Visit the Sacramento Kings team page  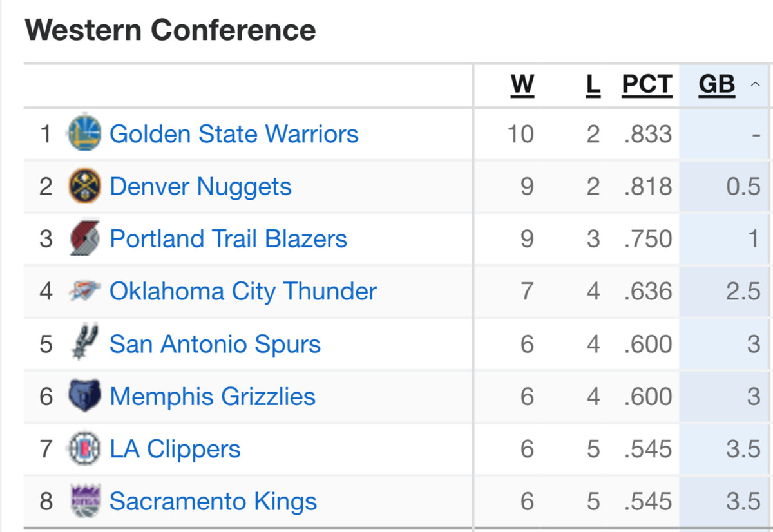(x=213, y=501)
